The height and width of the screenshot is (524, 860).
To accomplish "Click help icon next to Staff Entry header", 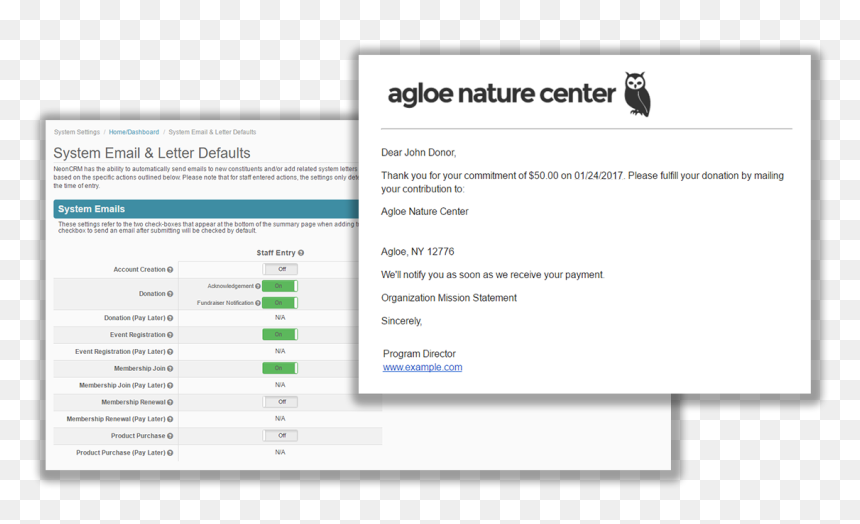I will [301, 253].
